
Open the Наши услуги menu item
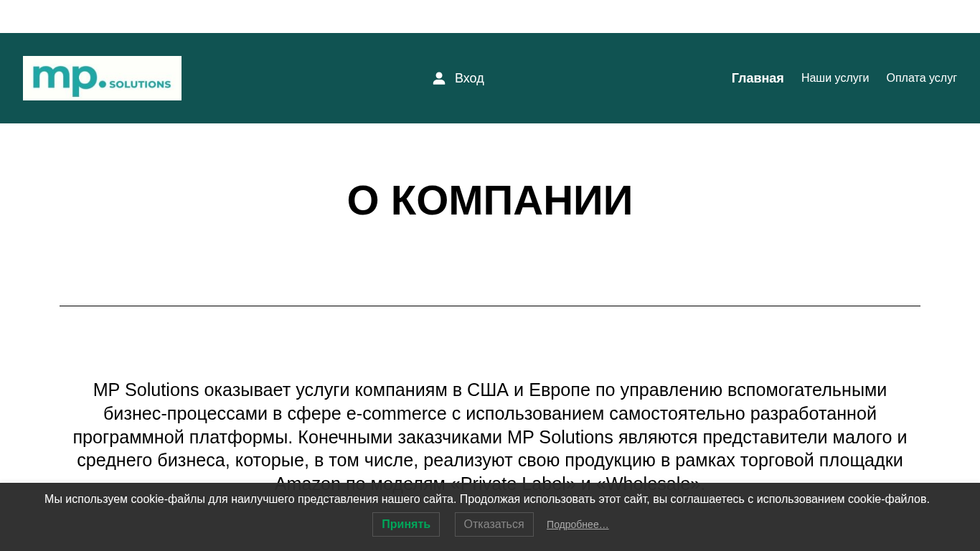(x=835, y=78)
